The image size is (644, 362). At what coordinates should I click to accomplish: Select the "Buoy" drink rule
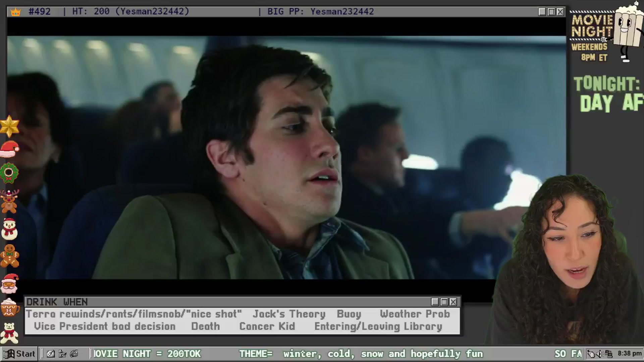[x=349, y=314]
